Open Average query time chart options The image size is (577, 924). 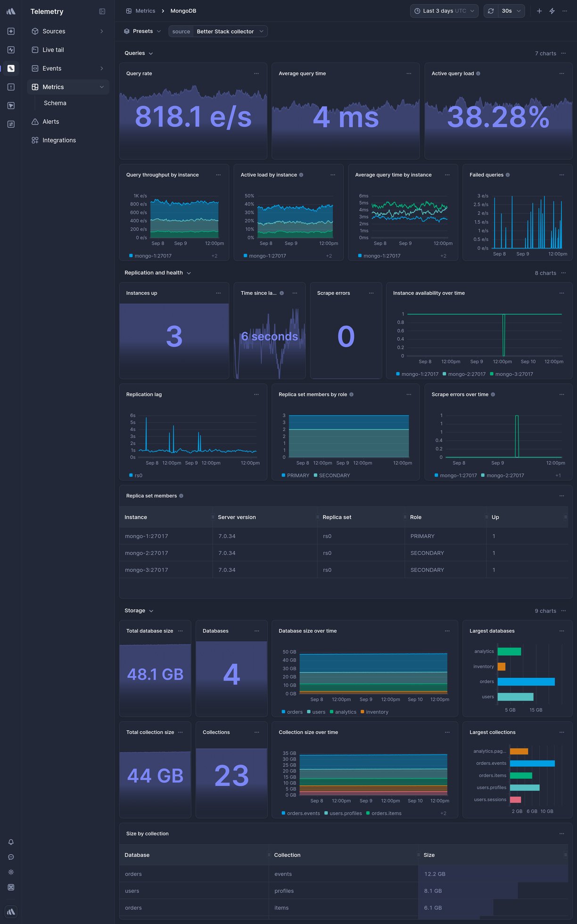tap(409, 74)
